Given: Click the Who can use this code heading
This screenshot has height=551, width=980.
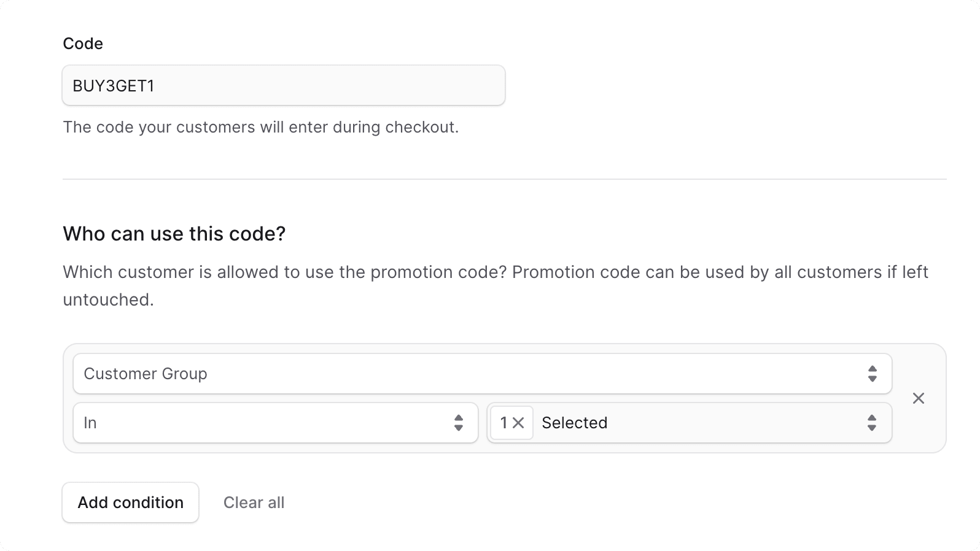Looking at the screenshot, I should [174, 234].
